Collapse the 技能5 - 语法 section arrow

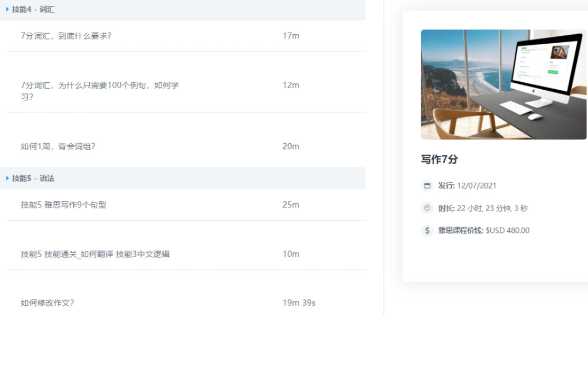point(7,178)
